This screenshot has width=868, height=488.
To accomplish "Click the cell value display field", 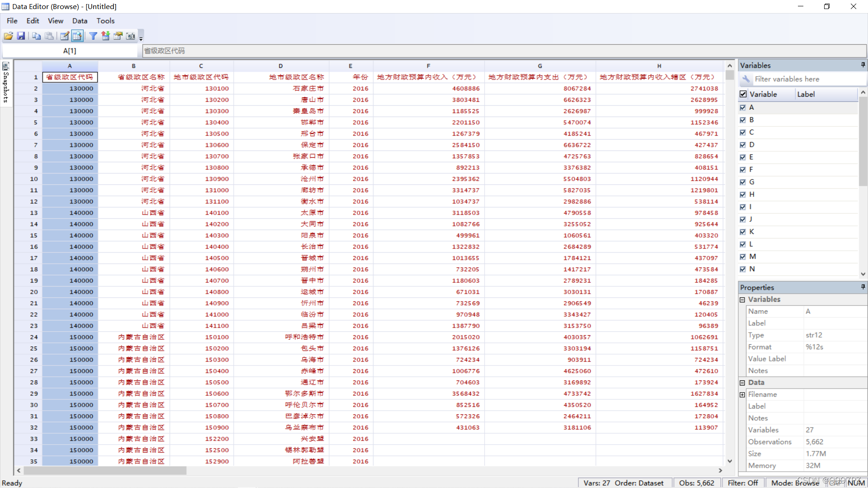I will (x=504, y=51).
